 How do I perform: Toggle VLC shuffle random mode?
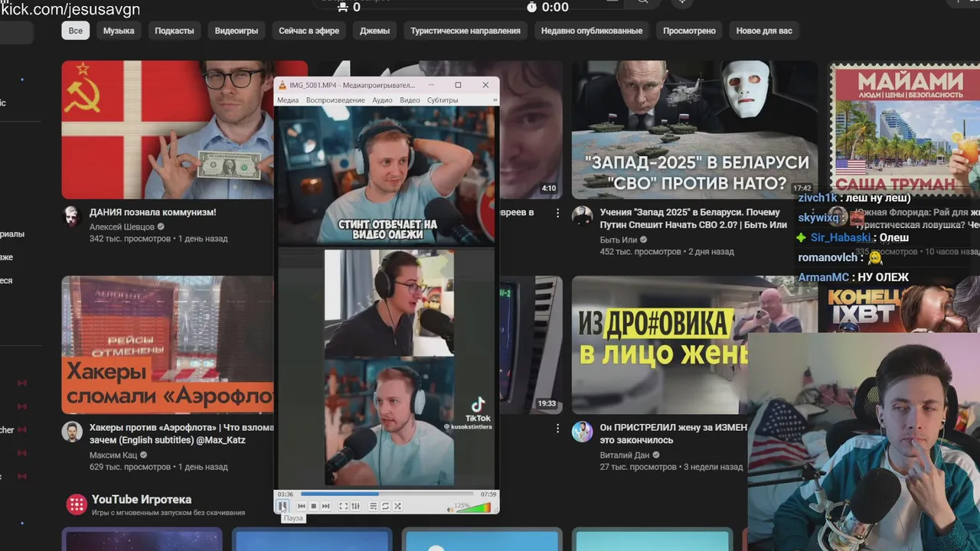pos(397,506)
